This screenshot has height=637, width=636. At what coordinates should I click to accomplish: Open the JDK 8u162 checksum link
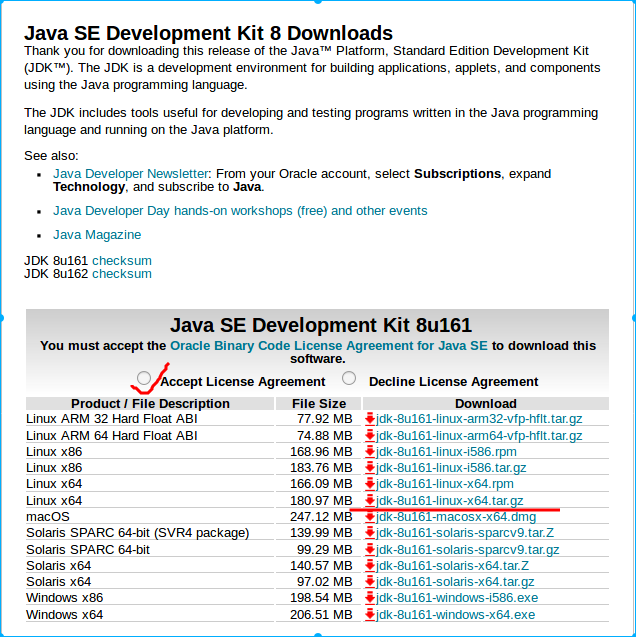tap(122, 274)
